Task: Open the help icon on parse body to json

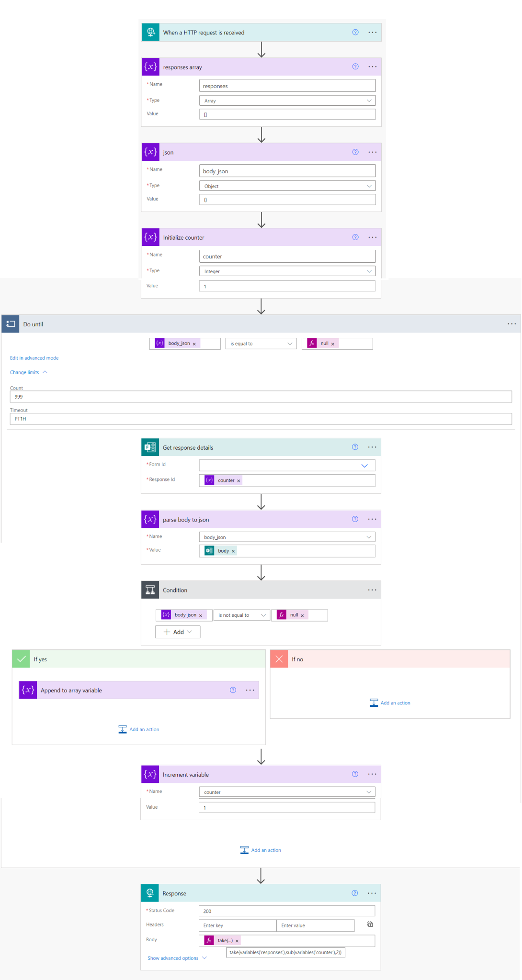Action: pyautogui.click(x=355, y=519)
